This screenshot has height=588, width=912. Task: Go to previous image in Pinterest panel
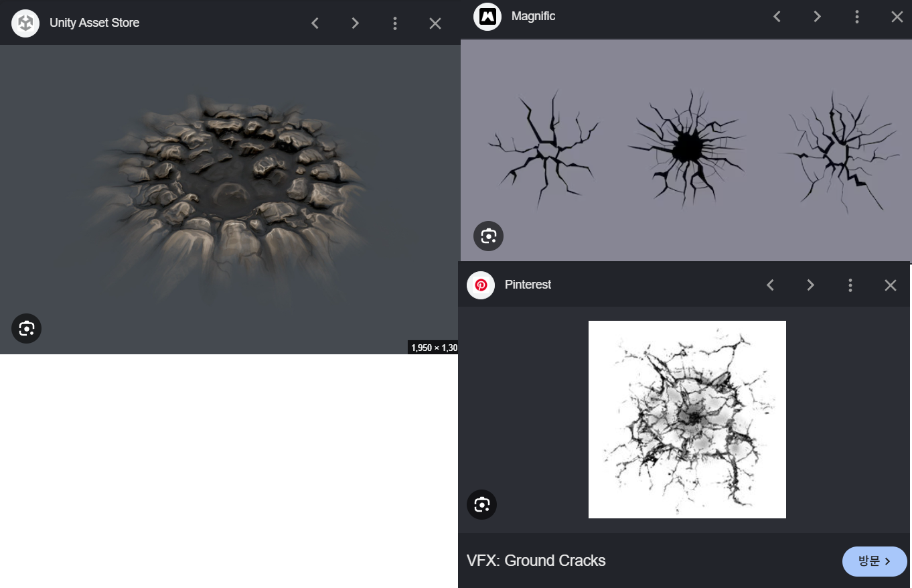point(770,285)
